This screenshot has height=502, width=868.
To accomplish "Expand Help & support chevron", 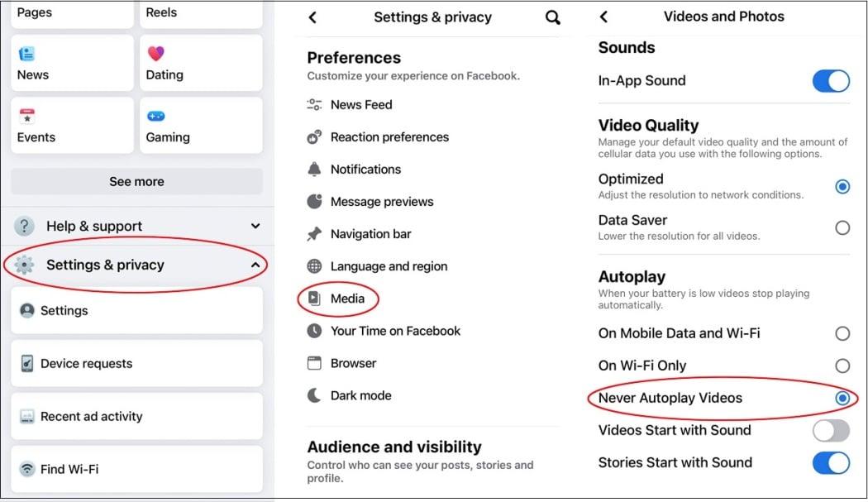I will [255, 226].
